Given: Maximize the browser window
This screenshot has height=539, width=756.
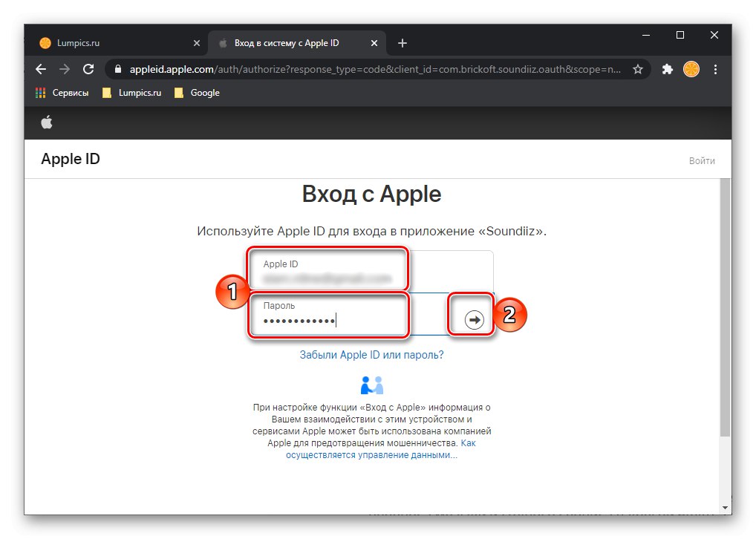Looking at the screenshot, I should 680,35.
